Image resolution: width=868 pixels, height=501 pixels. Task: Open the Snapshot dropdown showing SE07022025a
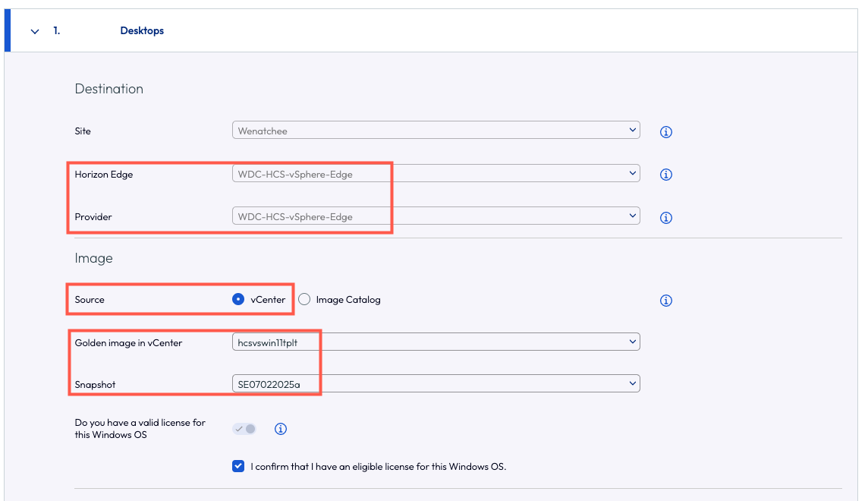click(x=436, y=384)
